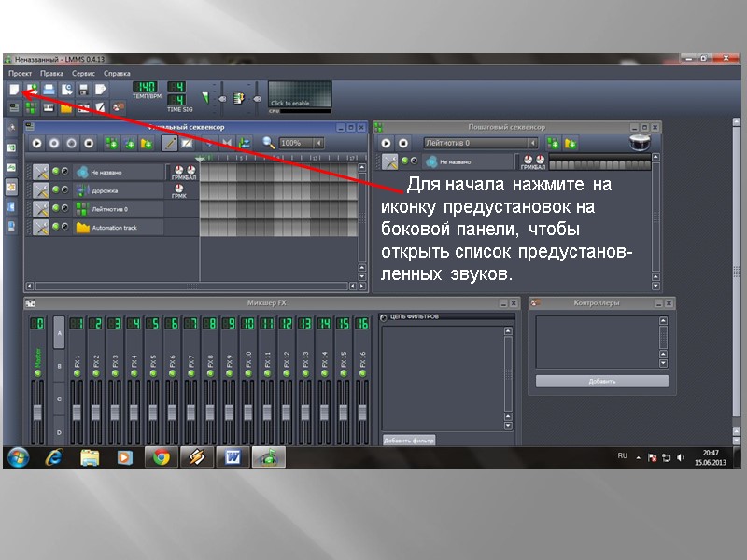Show the Piano Roll toolbar icon

pos(49,107)
